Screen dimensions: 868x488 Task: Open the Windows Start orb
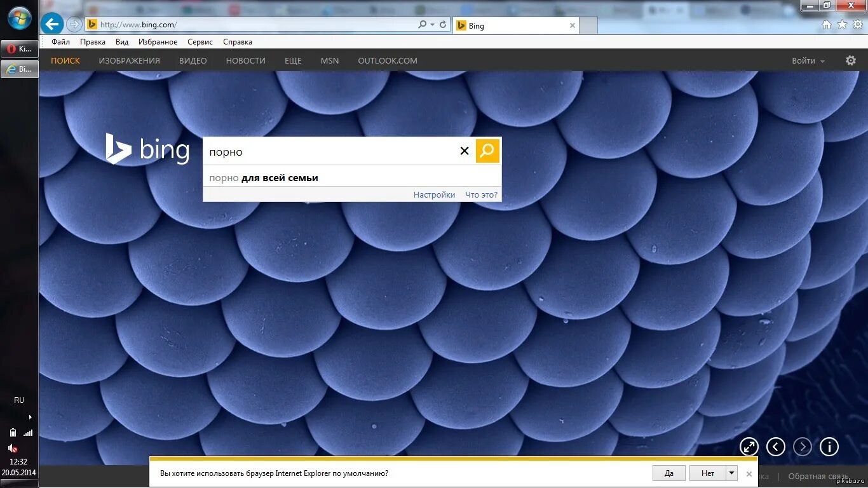(19, 17)
